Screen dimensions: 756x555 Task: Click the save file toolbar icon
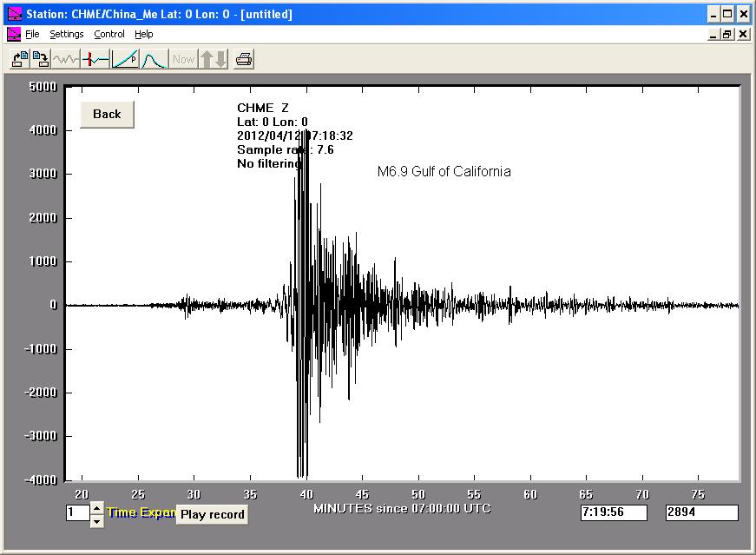pyautogui.click(x=40, y=59)
